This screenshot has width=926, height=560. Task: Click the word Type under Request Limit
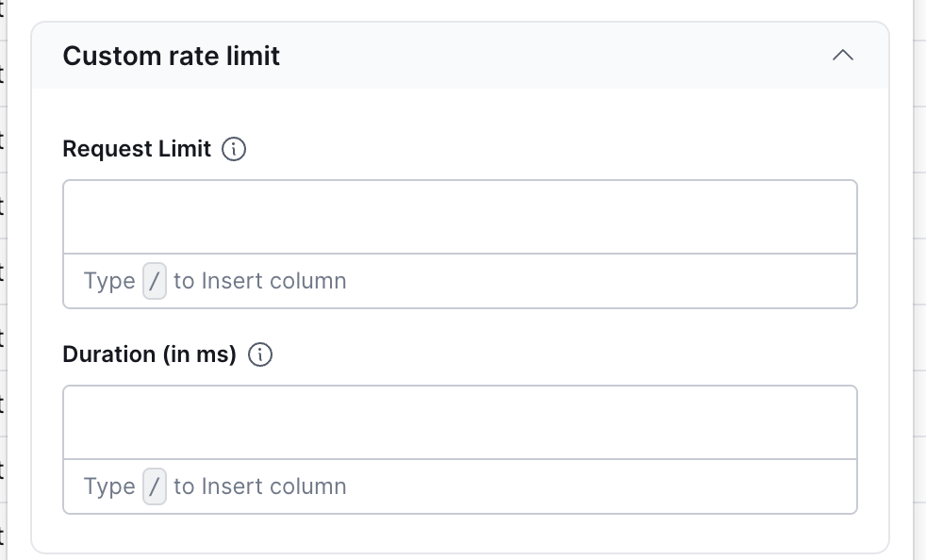click(109, 281)
